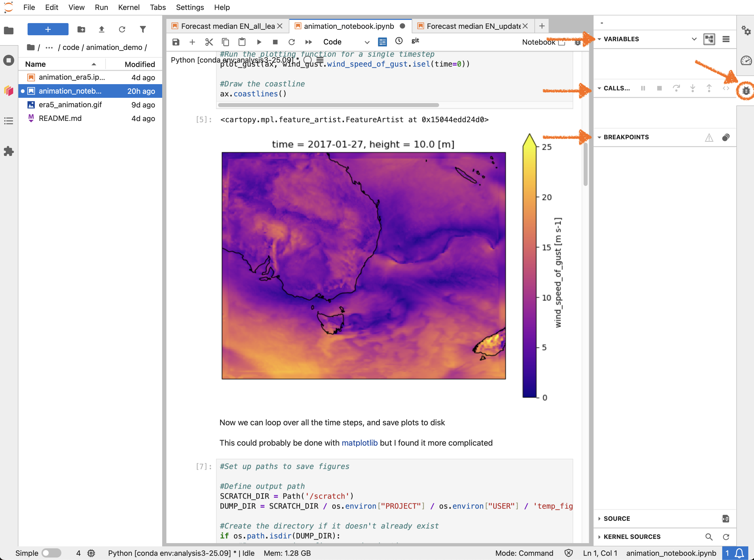Click the code cell horizontal scrollbar

(328, 105)
